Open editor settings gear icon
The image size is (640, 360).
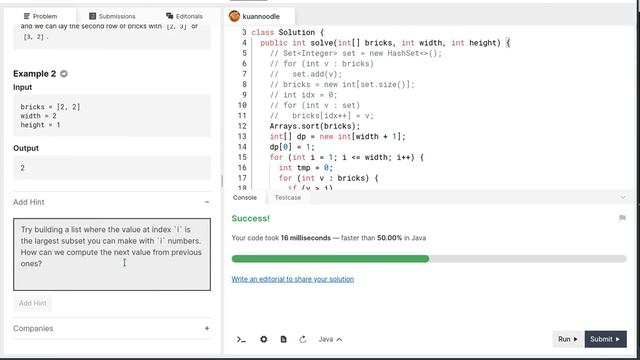pyautogui.click(x=264, y=339)
